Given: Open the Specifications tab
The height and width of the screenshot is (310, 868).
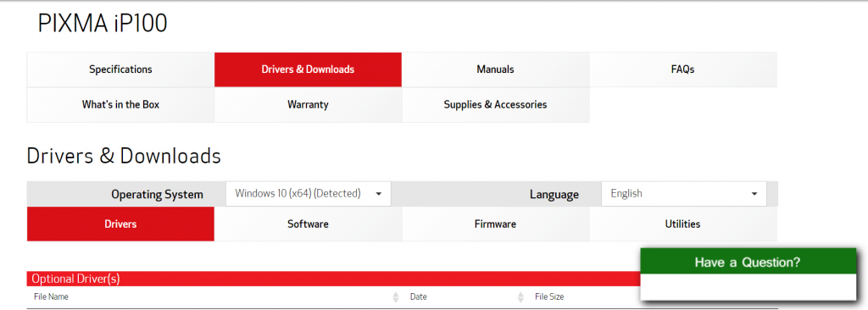Looking at the screenshot, I should pos(120,69).
